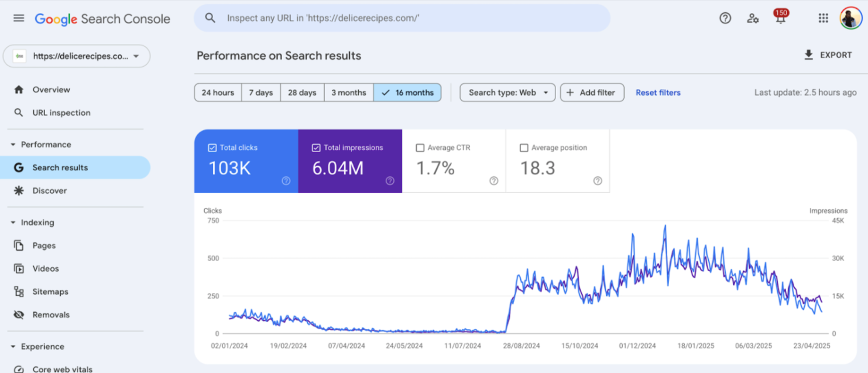Enable the Average CTR metric
This screenshot has height=373, width=868.
420,148
